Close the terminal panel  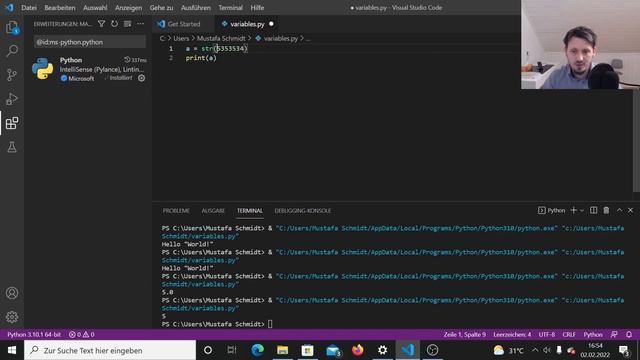pyautogui.click(x=631, y=210)
